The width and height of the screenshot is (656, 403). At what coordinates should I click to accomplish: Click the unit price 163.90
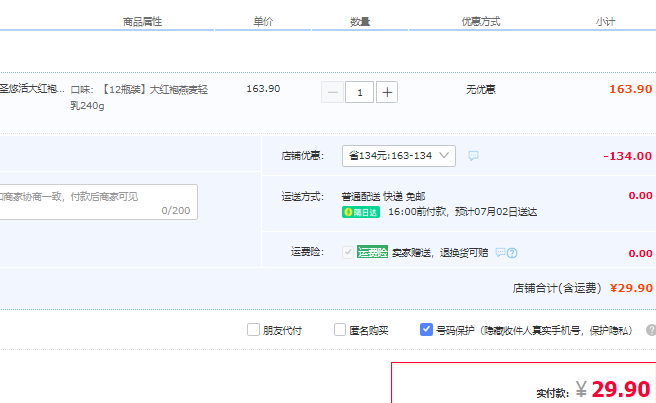(x=263, y=89)
